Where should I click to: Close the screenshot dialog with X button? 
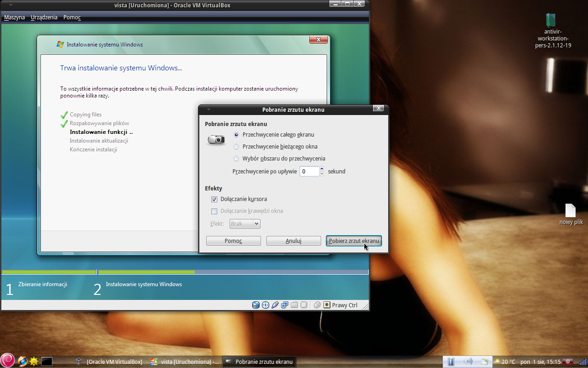[x=378, y=109]
